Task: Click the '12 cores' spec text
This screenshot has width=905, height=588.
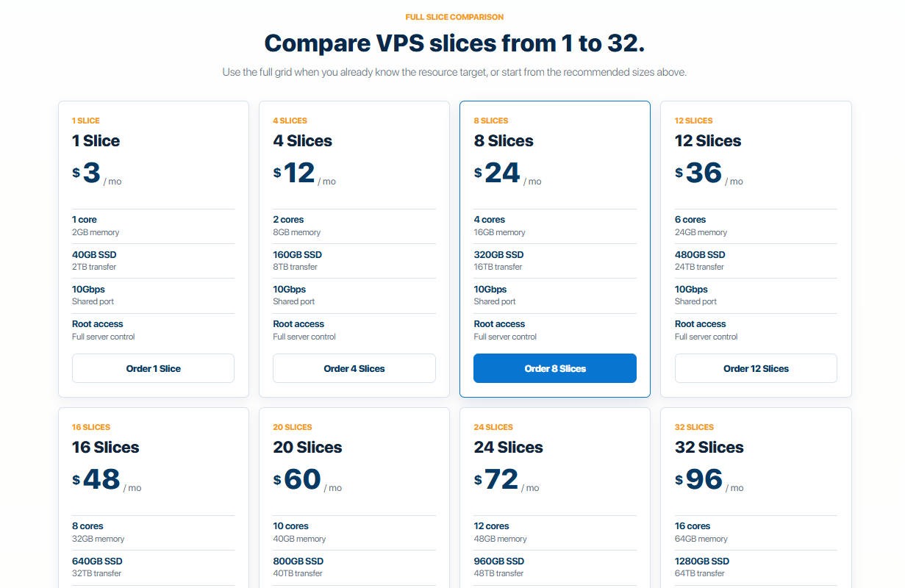Action: tap(492, 526)
